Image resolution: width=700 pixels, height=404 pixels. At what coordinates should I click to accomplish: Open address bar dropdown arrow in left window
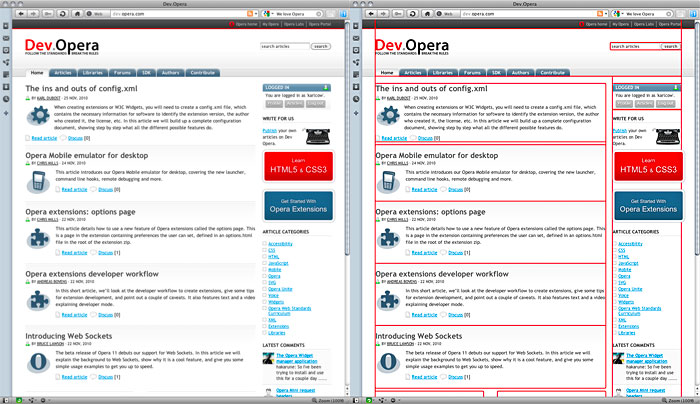[x=256, y=14]
